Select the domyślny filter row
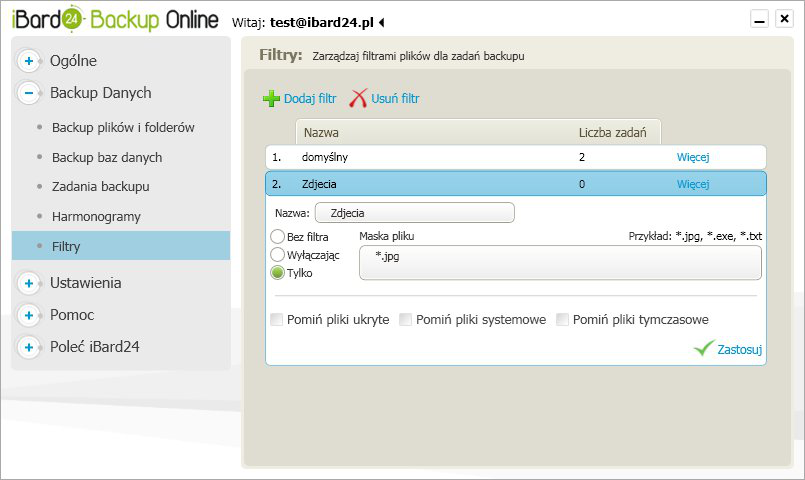 coord(515,157)
